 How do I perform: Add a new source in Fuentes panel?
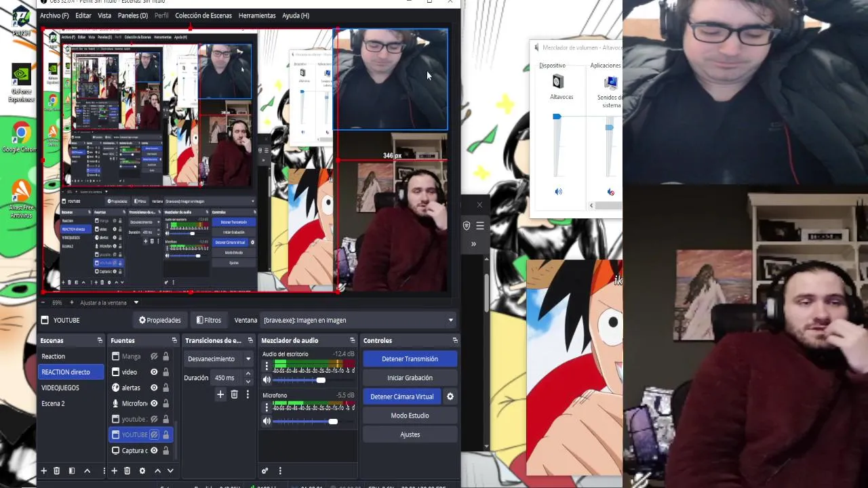[114, 470]
